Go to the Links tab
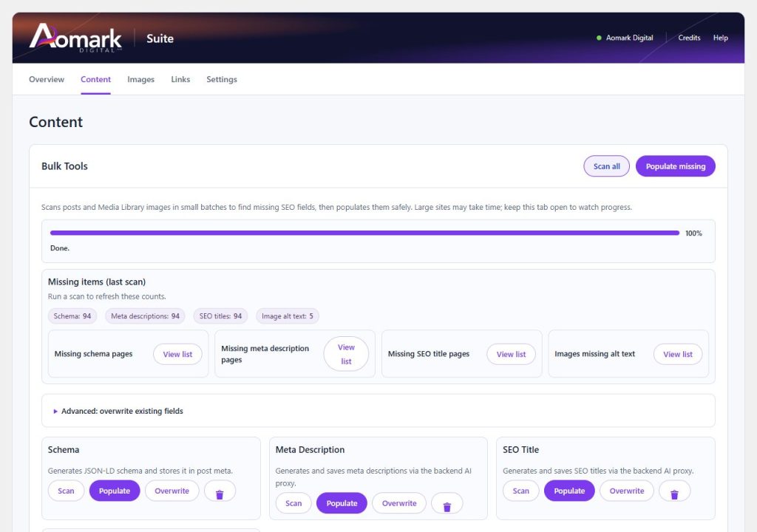Viewport: 757px width, 532px height. coord(180,79)
